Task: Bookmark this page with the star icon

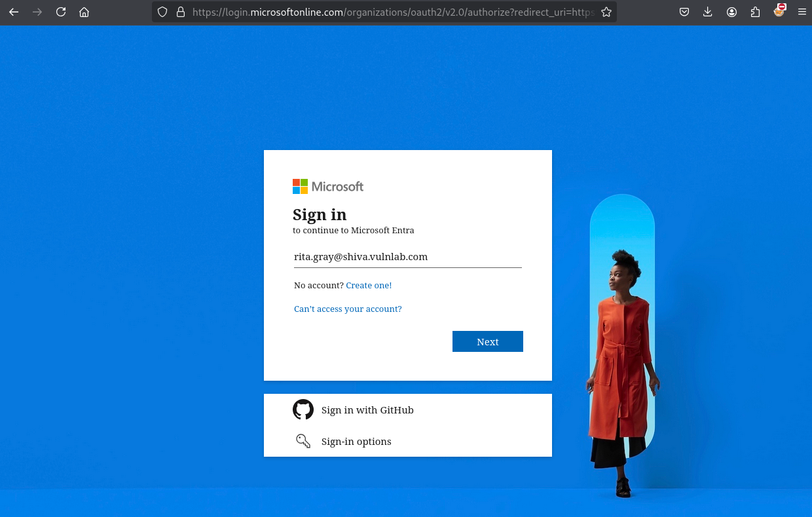Action: tap(606, 12)
